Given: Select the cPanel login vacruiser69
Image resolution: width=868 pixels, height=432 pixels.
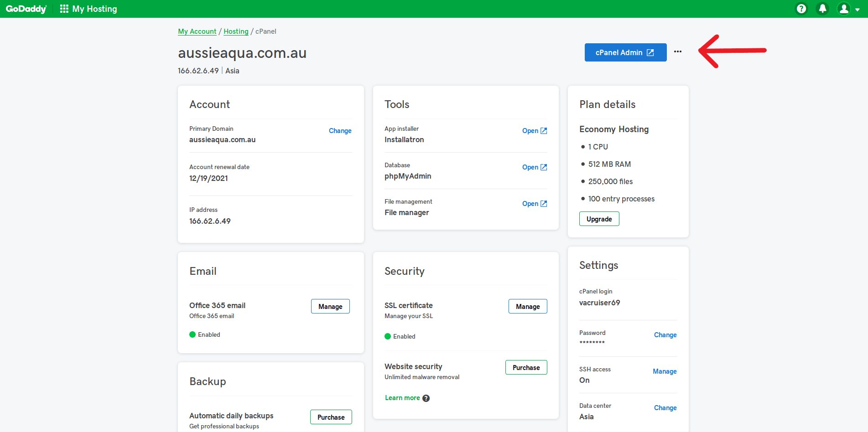Looking at the screenshot, I should (599, 303).
